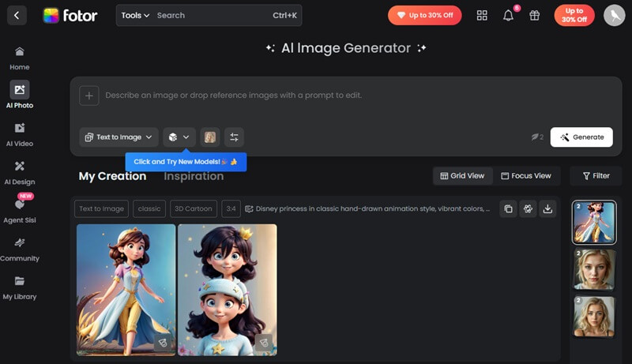Switch to Grid View
Screen dimensions: 632x364
463,176
